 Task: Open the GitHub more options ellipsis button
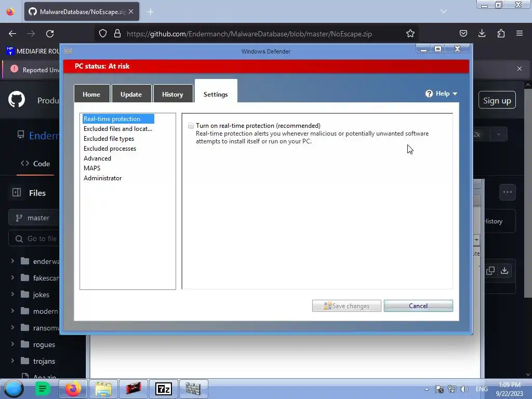point(508,192)
